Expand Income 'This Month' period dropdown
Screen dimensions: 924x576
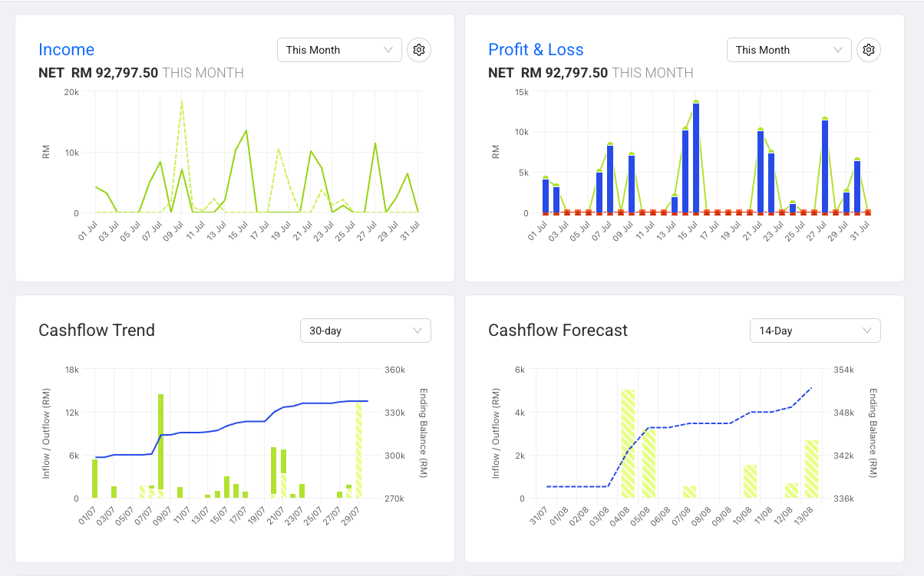click(x=339, y=50)
